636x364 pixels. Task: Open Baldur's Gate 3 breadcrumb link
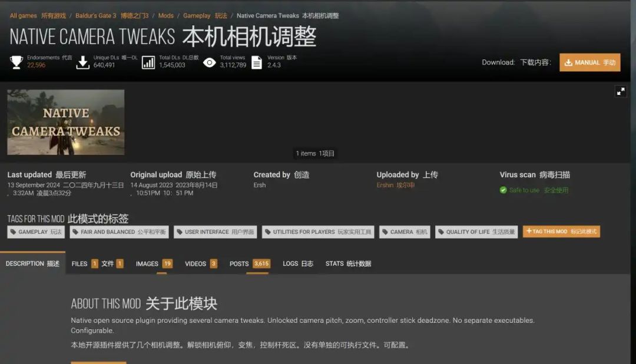112,16
